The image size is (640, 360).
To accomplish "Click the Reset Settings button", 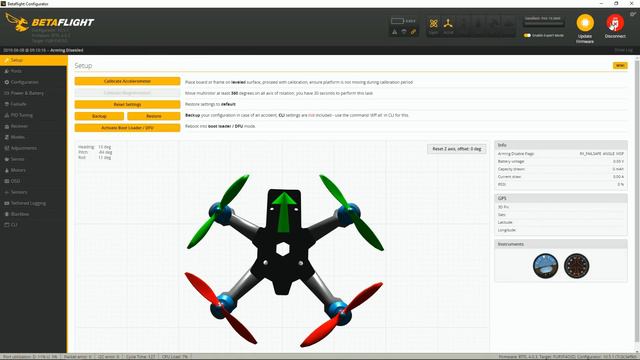I will coord(127,104).
